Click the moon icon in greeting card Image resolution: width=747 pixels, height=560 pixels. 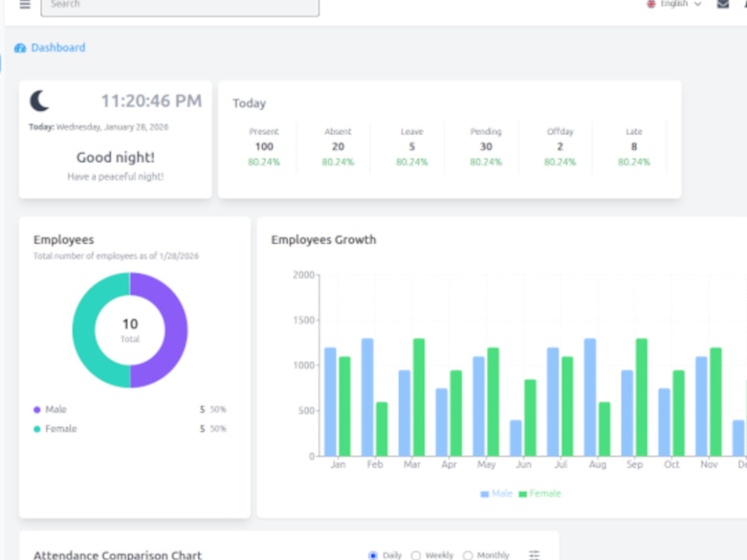(40, 101)
